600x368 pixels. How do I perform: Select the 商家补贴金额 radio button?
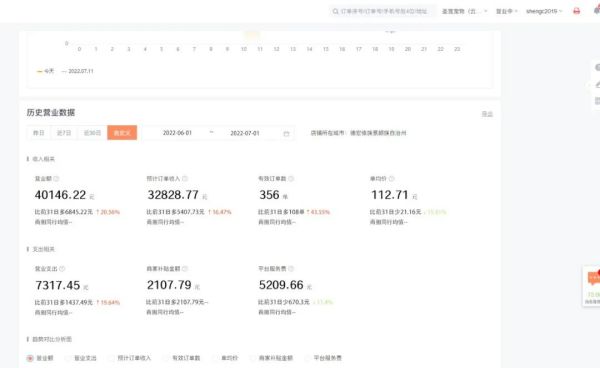[253, 358]
